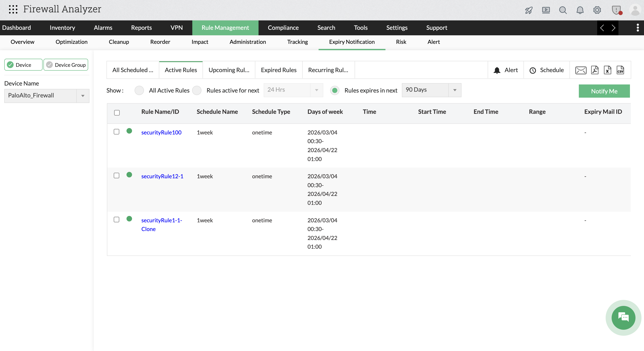Open the video presentation icon

click(546, 10)
